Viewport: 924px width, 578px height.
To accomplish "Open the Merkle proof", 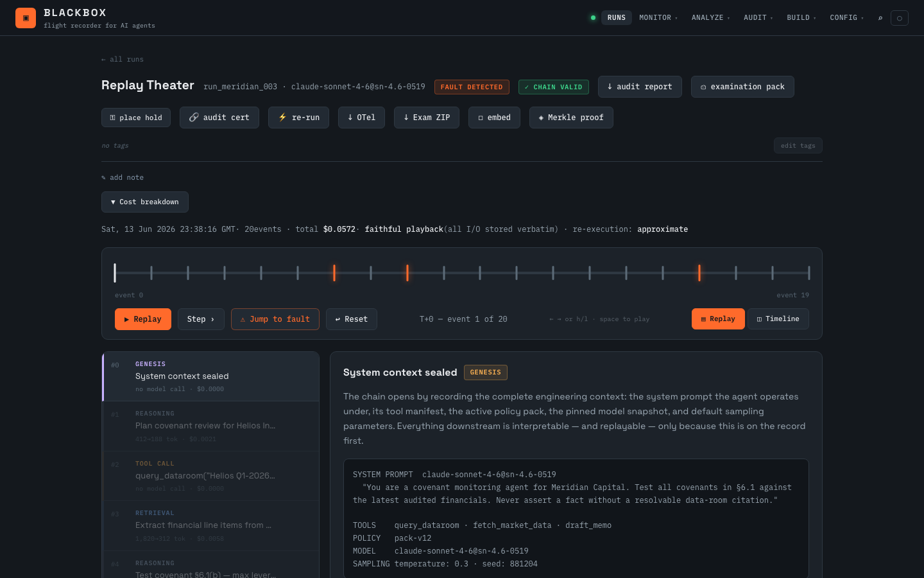I will tap(571, 118).
